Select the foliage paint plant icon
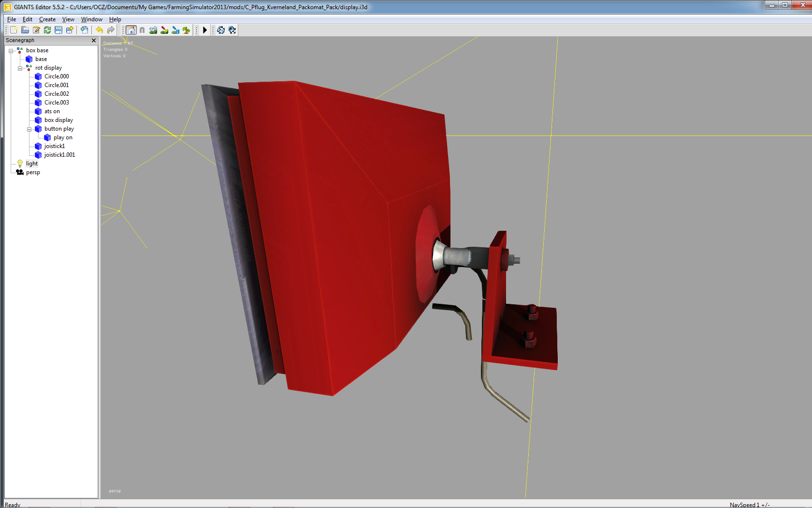 coord(187,30)
